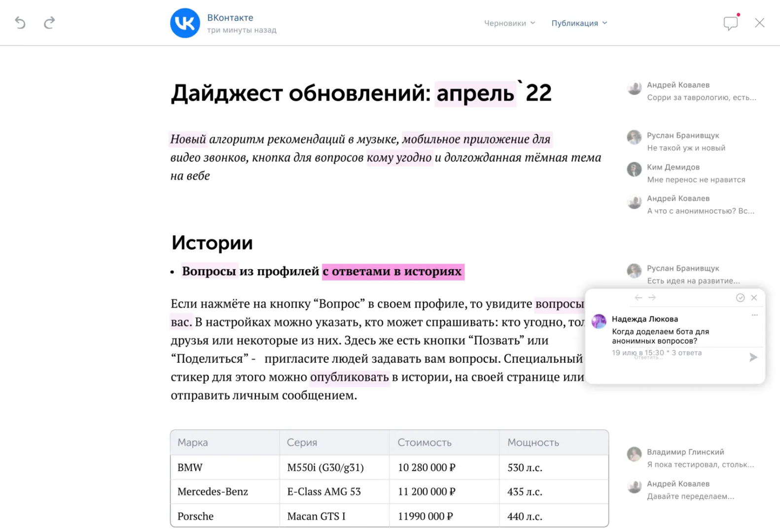Open comment 'Сорри за таврологию, есть...'

(702, 98)
